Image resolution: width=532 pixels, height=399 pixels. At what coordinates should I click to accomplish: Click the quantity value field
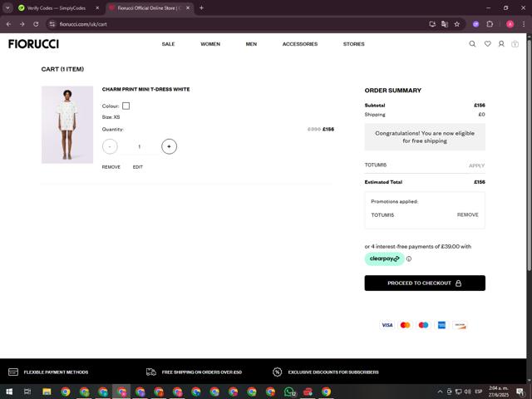point(140,146)
